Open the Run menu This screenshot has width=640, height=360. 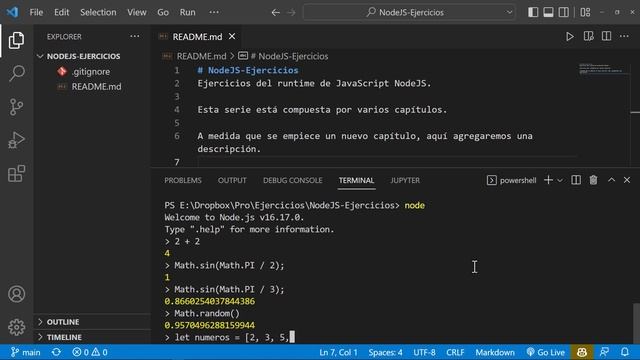(187, 12)
